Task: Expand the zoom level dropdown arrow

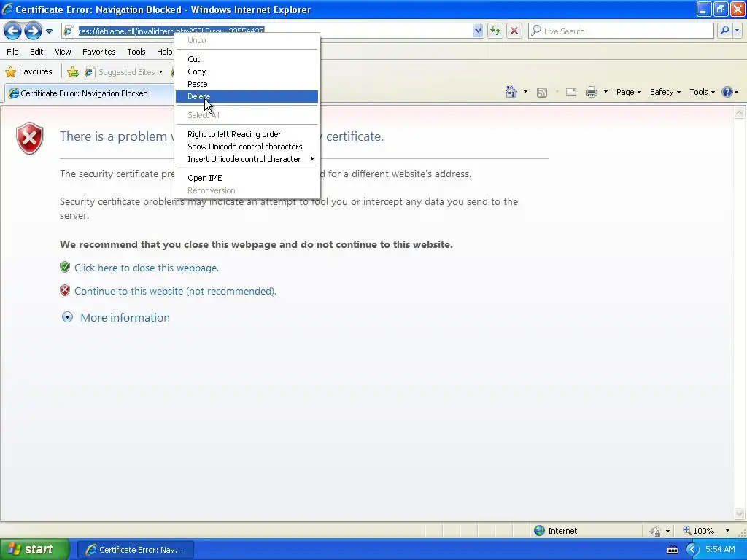Action: (727, 531)
